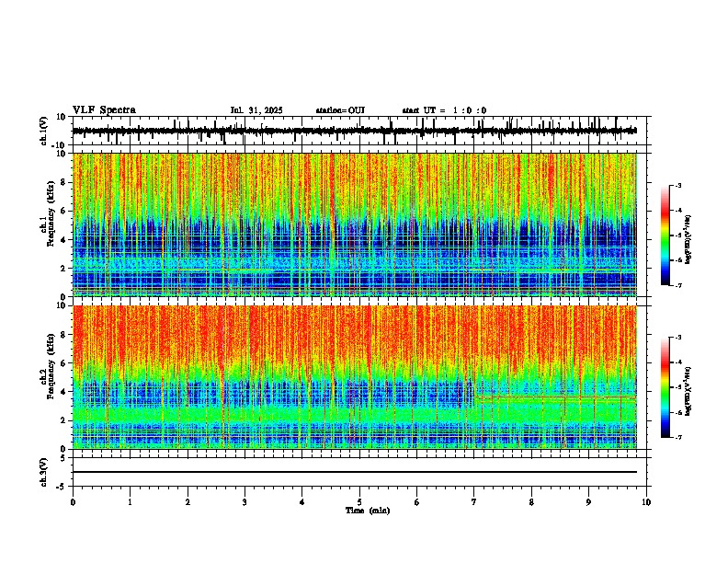Click the "start UT = 1 : 0 : 0" label

click(444, 110)
